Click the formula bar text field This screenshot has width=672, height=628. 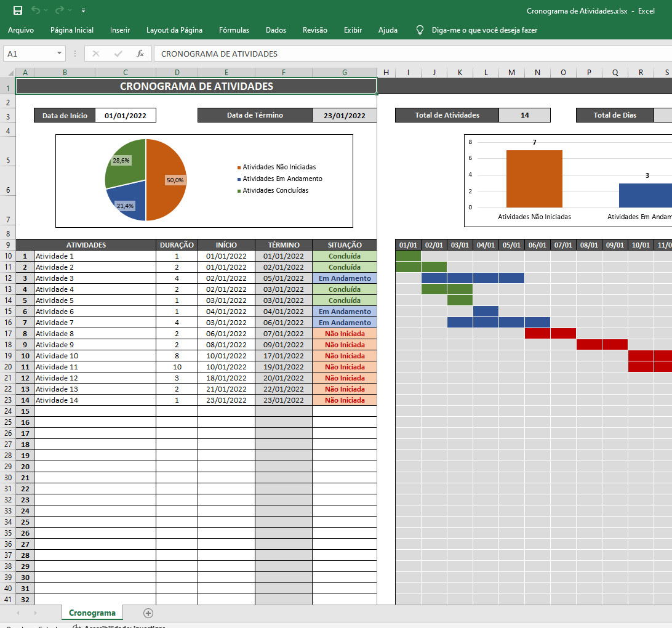point(413,54)
